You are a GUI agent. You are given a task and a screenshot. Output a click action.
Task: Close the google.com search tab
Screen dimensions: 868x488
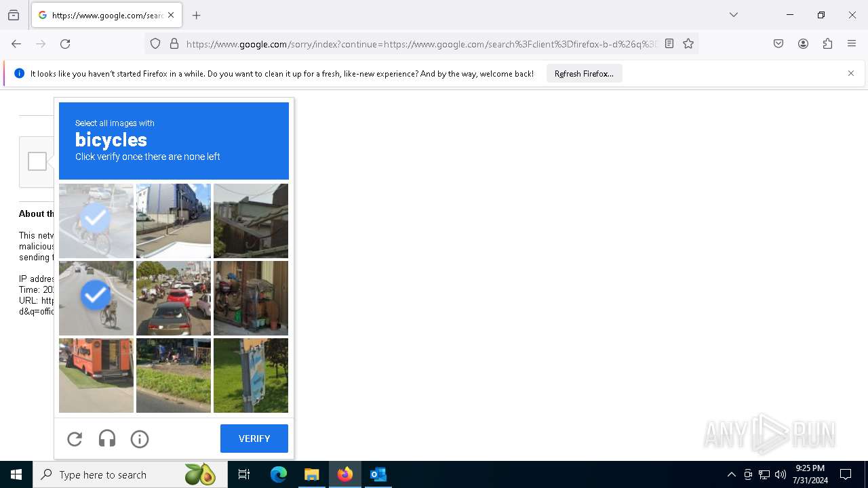pyautogui.click(x=171, y=15)
